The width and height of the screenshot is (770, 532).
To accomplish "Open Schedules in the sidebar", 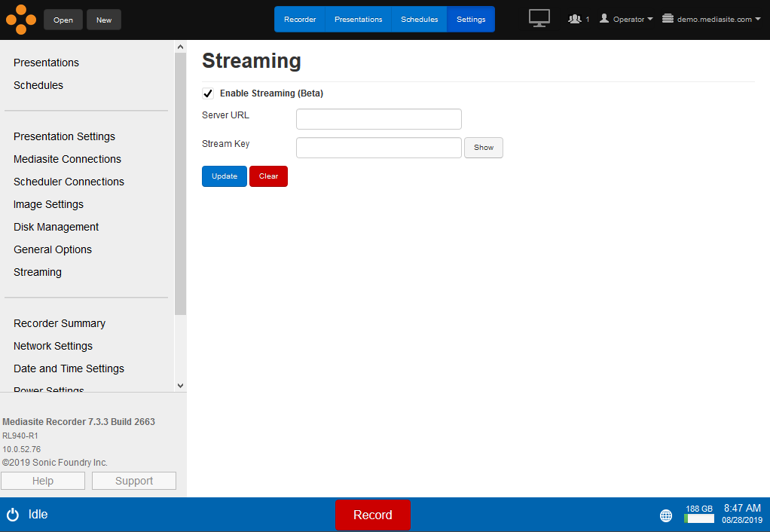I will click(38, 85).
